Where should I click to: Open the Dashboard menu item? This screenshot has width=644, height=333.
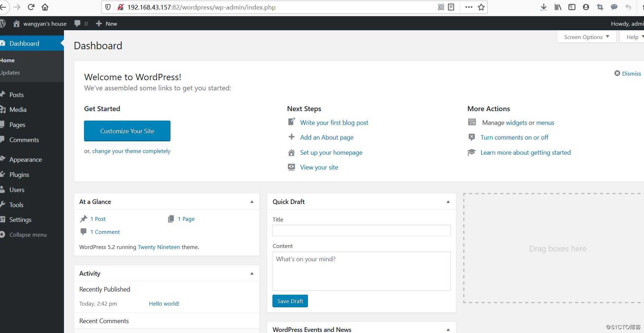(32, 43)
